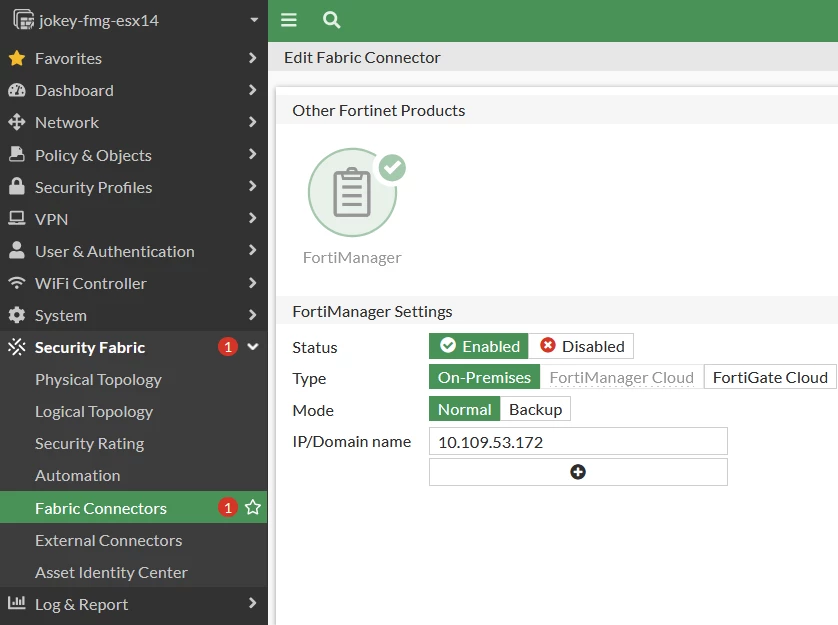838x625 pixels.
Task: Click the Security Fabric icon
Action: 17,347
